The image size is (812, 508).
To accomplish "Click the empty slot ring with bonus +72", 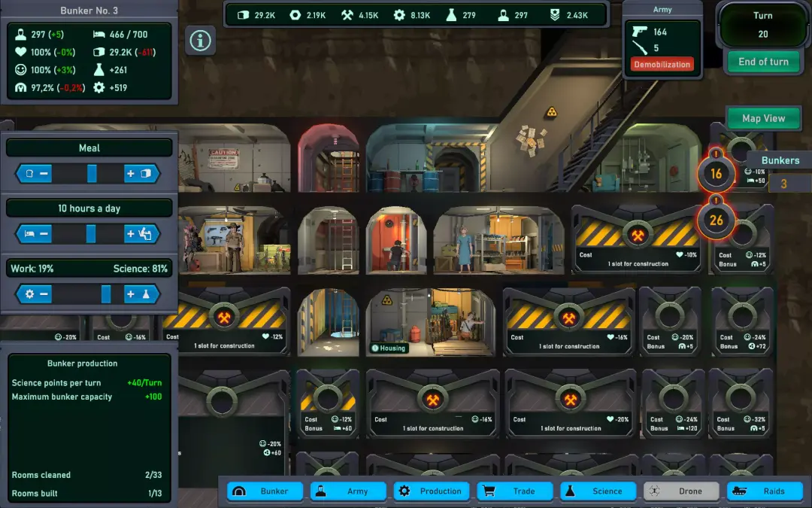I will click(x=741, y=315).
